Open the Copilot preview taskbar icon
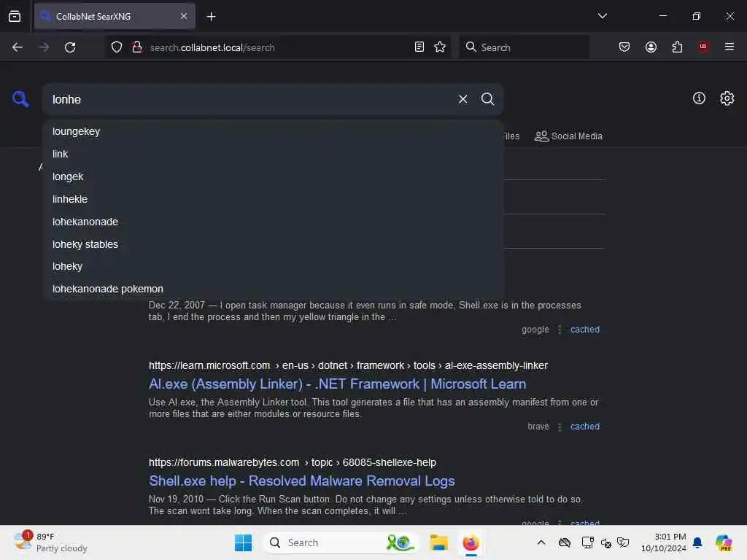The height and width of the screenshot is (560, 747). [x=724, y=542]
